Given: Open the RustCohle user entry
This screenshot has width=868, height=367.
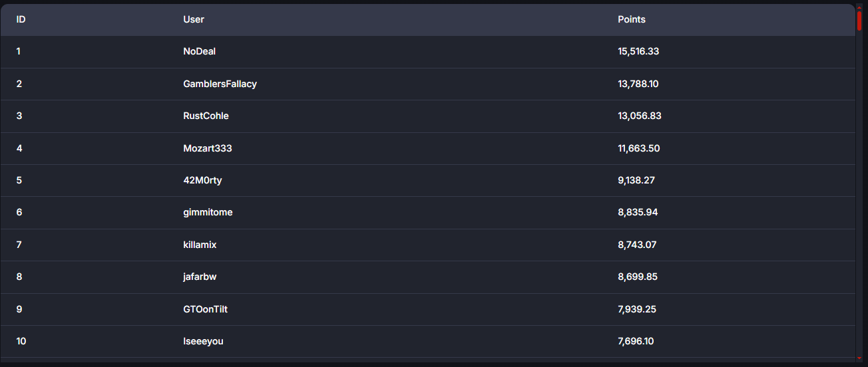Looking at the screenshot, I should tap(206, 116).
